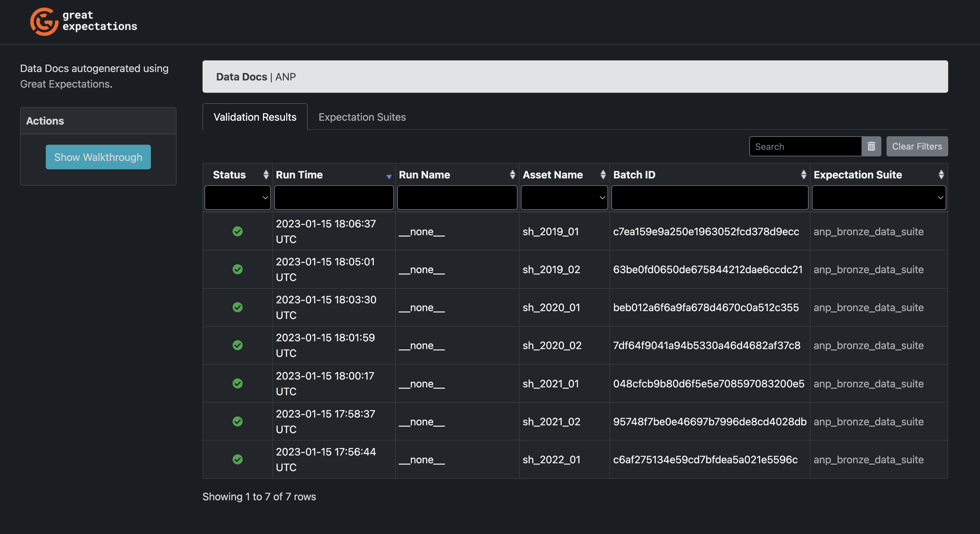Click success checkmark for sh_2021_01 row
The image size is (980, 534).
point(238,383)
